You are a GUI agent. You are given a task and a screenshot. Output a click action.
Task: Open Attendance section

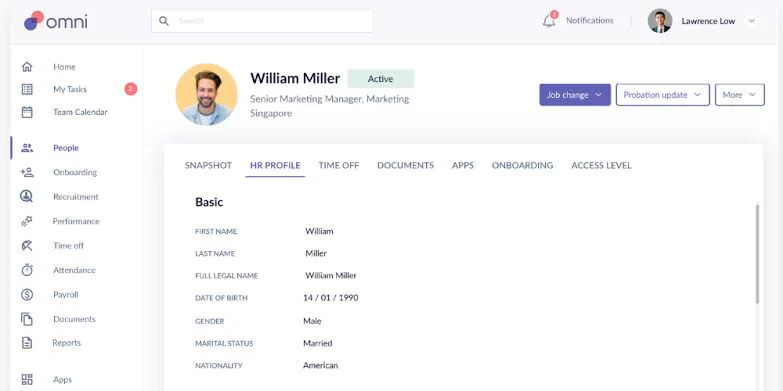point(74,270)
